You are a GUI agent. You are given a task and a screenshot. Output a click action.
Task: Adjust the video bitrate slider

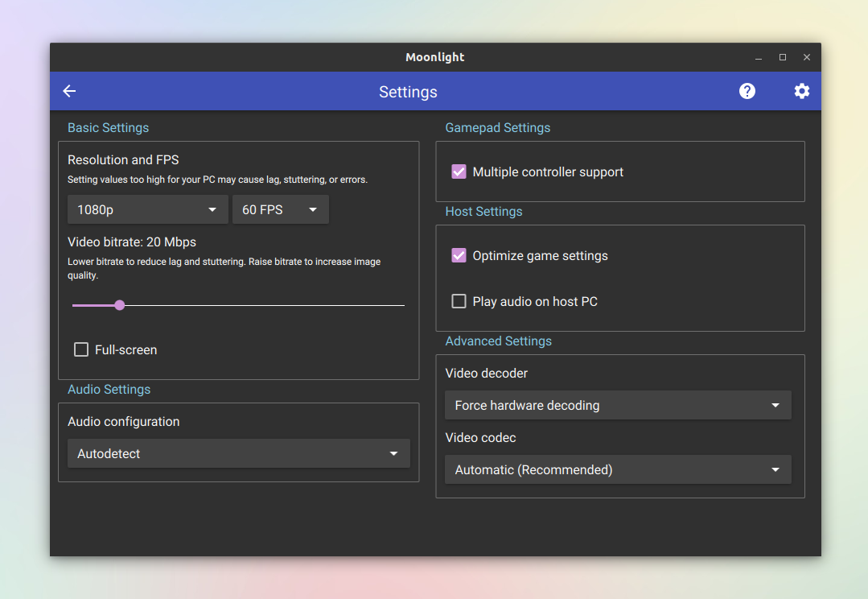tap(119, 305)
